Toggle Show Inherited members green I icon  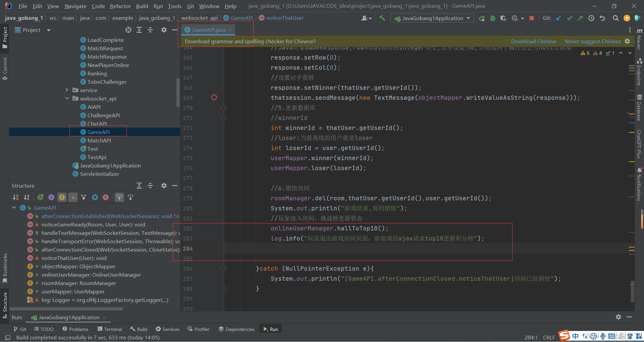pyautogui.click(x=40, y=197)
